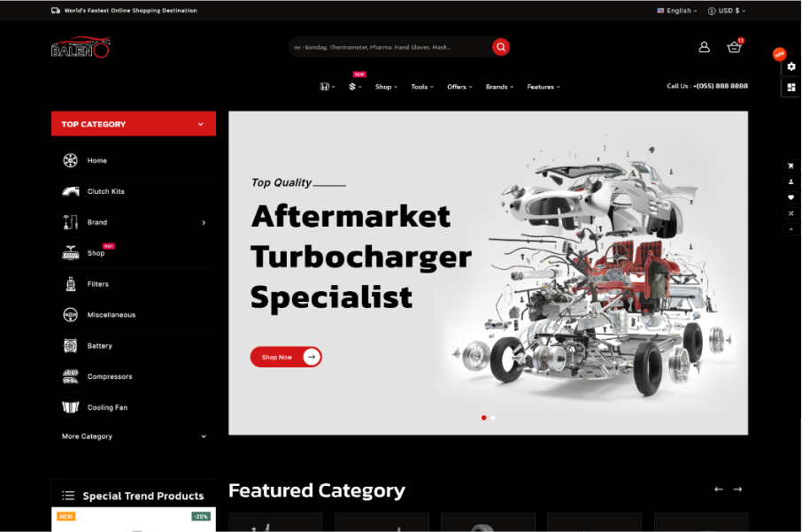Open the USD $ currency dropdown
This screenshot has height=532, width=802.
point(727,11)
